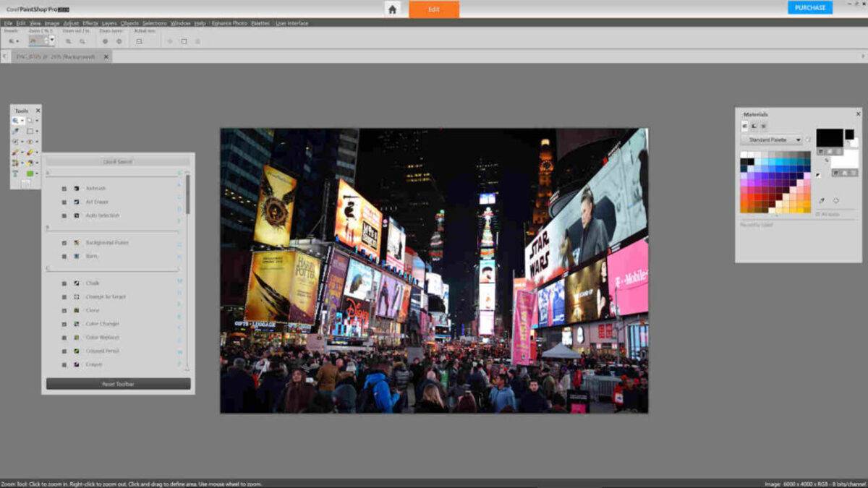This screenshot has width=868, height=488.
Task: Toggle the Color Changer checkbox
Action: 64,324
